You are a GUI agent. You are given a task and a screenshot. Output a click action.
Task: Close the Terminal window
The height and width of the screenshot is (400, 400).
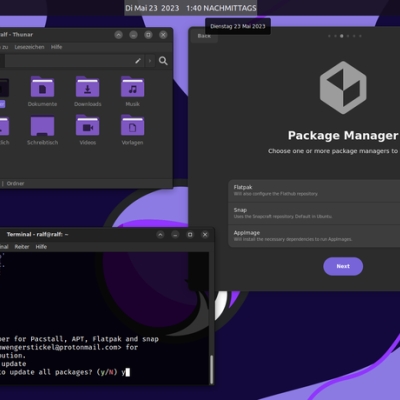click(205, 235)
